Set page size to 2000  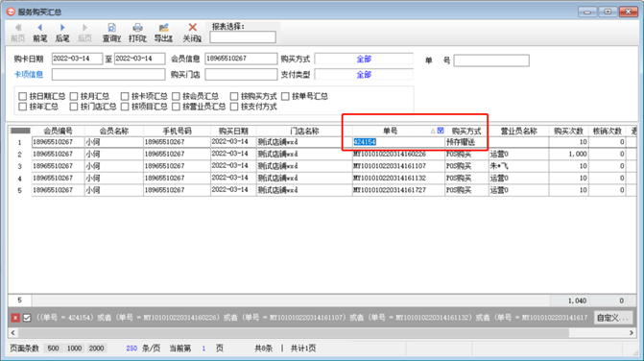click(97, 349)
